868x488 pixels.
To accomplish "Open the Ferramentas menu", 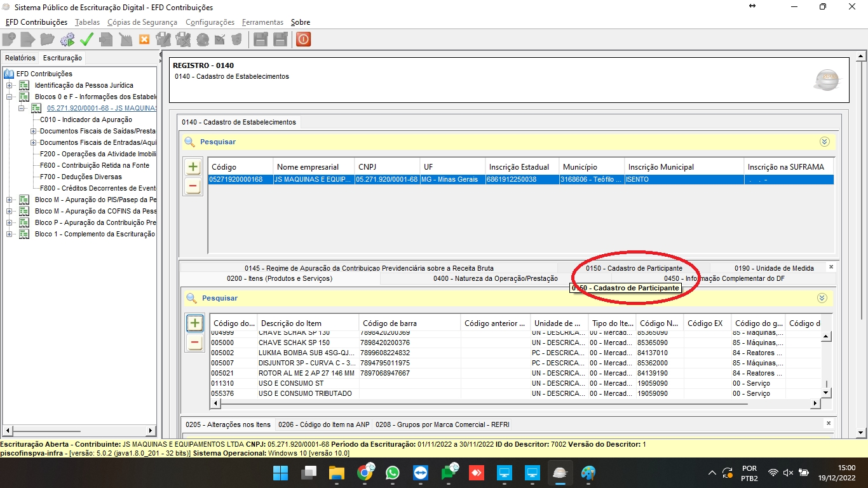I will click(262, 22).
